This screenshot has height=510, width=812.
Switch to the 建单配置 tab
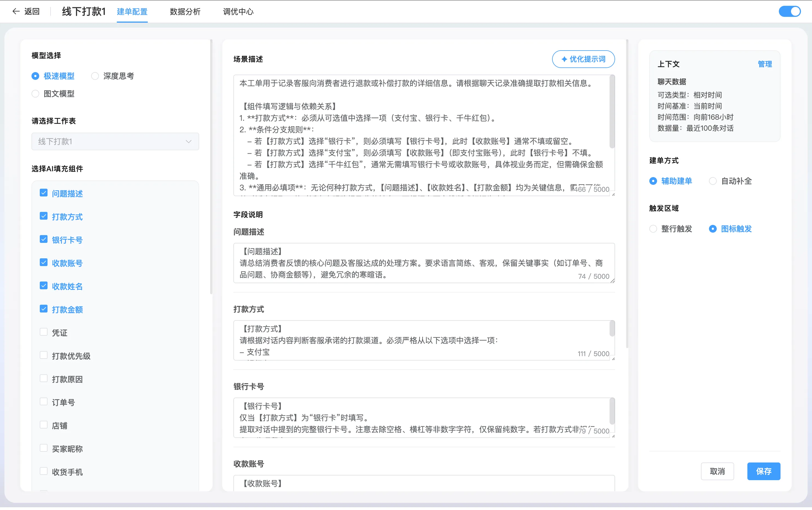132,12
